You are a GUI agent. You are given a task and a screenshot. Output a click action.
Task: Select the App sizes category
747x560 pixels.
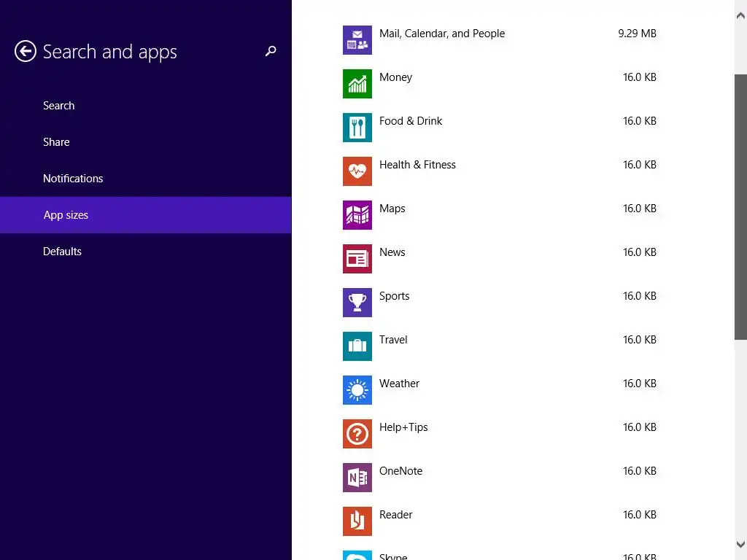click(146, 215)
